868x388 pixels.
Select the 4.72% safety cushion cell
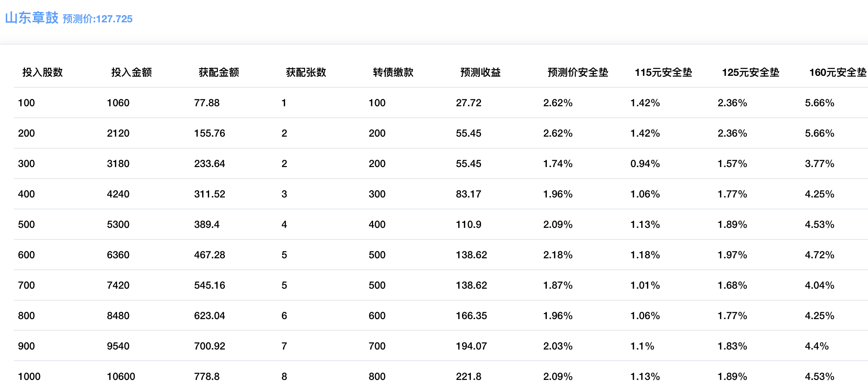[819, 255]
